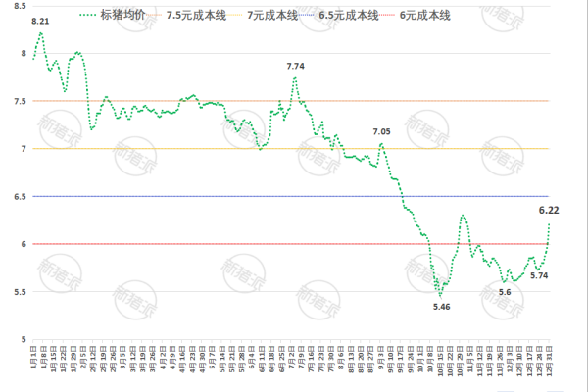Click the 7.74 data label

pos(296,66)
